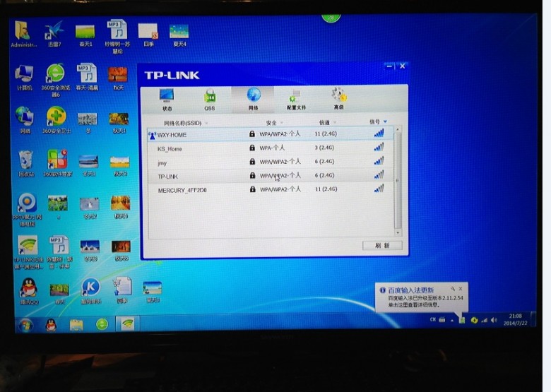Viewport: 551px width, 392px height.
Task: Close the TP-LINK utility window
Action: pyautogui.click(x=403, y=66)
